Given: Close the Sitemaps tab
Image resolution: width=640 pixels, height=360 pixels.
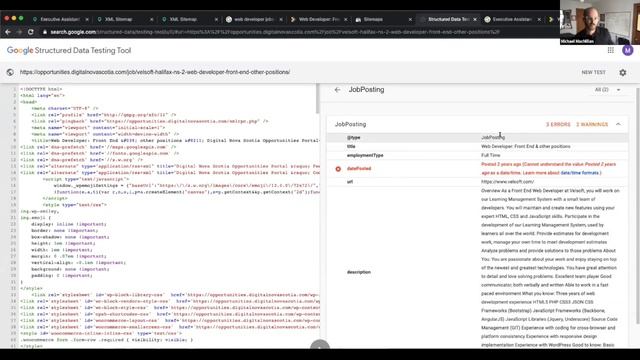Looking at the screenshot, I should coord(410,19).
